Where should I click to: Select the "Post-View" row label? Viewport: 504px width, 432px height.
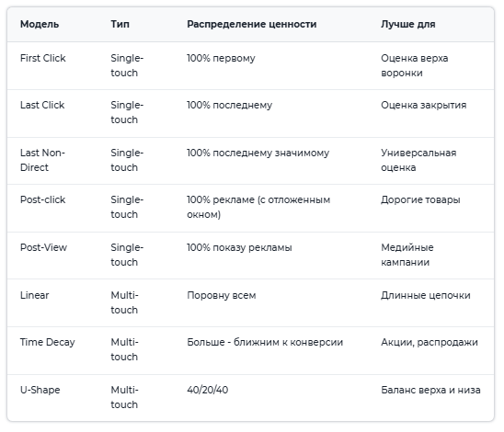pos(44,247)
